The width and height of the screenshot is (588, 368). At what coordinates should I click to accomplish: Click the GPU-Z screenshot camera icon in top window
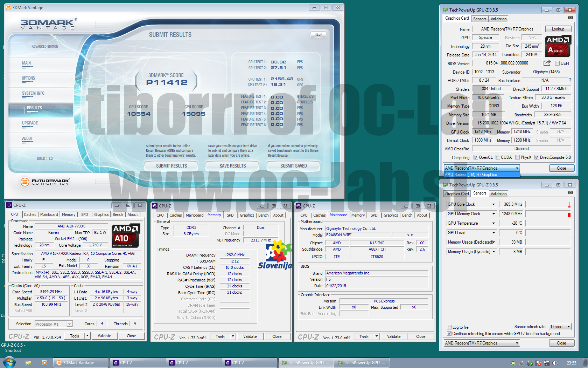[x=570, y=18]
